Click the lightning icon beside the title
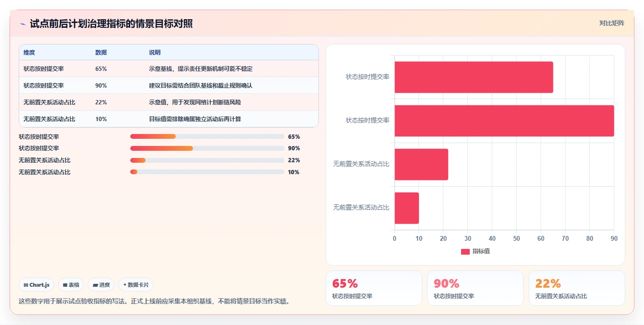 coord(23,24)
